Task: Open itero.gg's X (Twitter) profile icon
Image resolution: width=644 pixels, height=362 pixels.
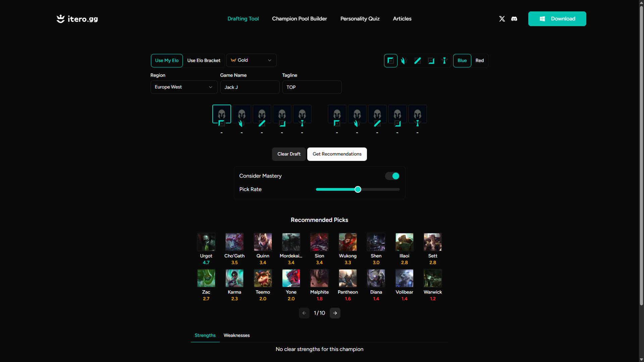Action: [x=502, y=19]
